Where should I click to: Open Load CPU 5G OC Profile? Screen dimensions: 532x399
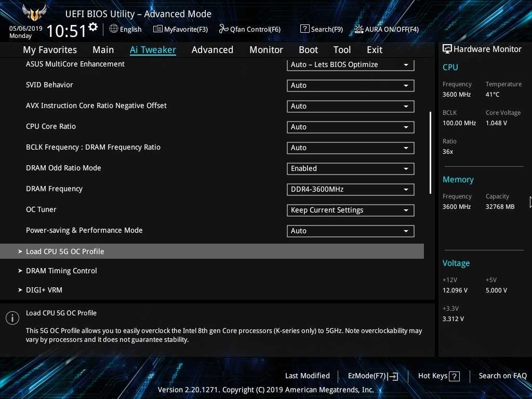[65, 251]
